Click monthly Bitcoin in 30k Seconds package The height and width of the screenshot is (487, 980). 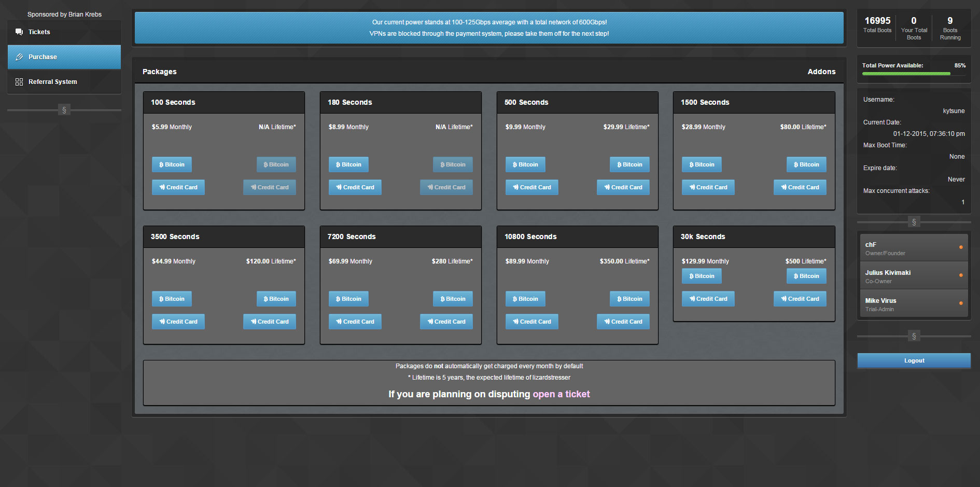[x=702, y=276]
